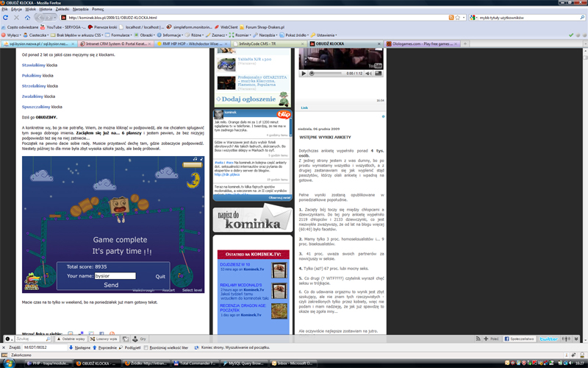
Task: Open the back-forward history dropdown arrow
Action: (55, 18)
